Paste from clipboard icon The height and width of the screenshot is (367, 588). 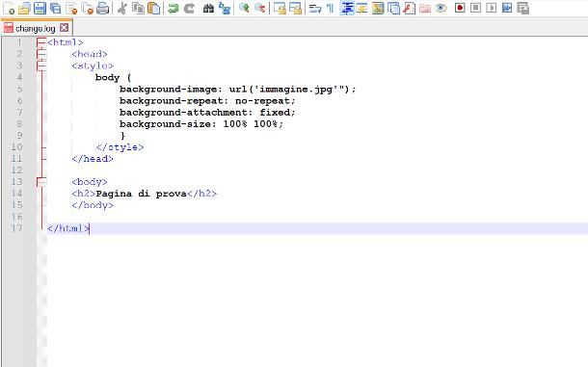coord(154,9)
